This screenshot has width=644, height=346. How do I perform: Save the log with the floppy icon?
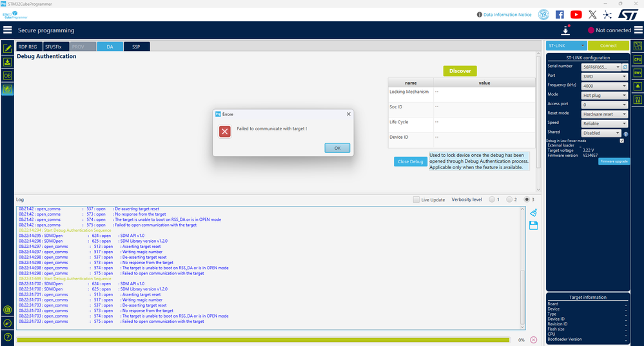(534, 225)
